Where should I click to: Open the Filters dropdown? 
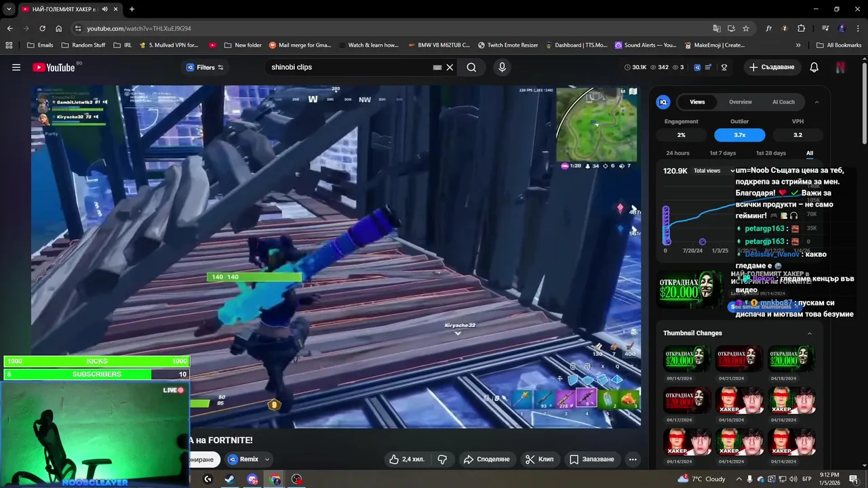point(205,67)
